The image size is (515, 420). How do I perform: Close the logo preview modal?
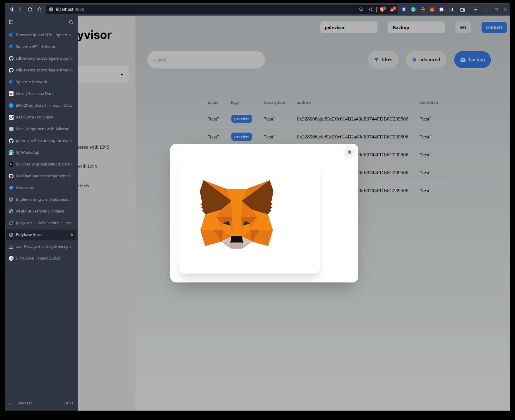tap(349, 152)
